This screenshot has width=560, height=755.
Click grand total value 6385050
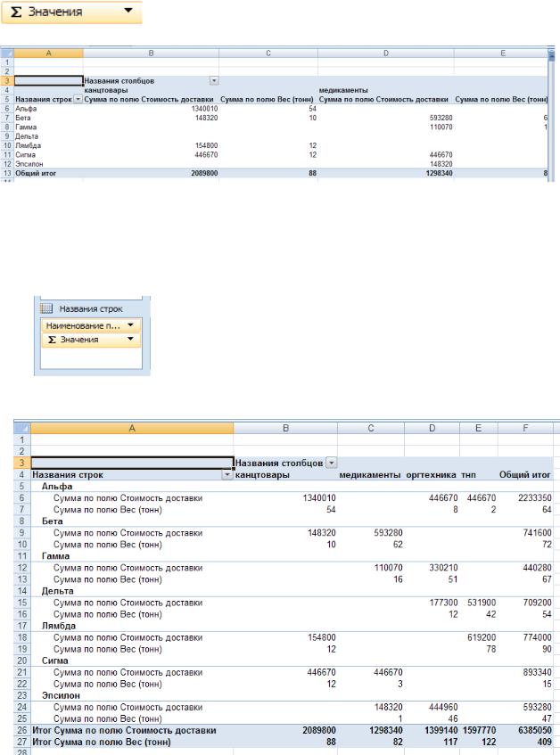pyautogui.click(x=535, y=730)
